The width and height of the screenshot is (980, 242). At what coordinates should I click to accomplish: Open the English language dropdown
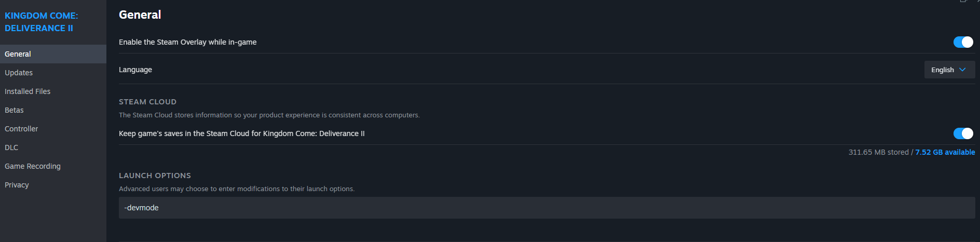point(949,70)
